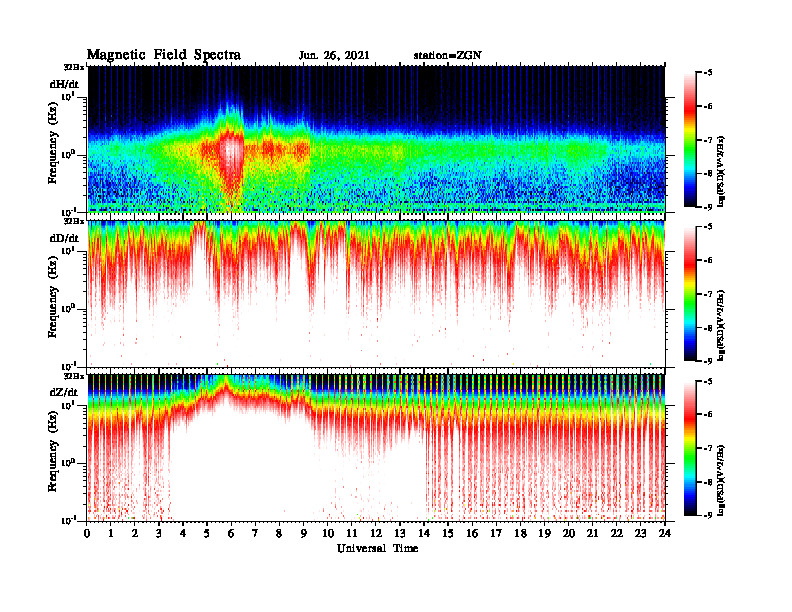Click hour tick label "14" on the time axis
Image resolution: width=792 pixels, height=612 pixels.
pyautogui.click(x=424, y=534)
